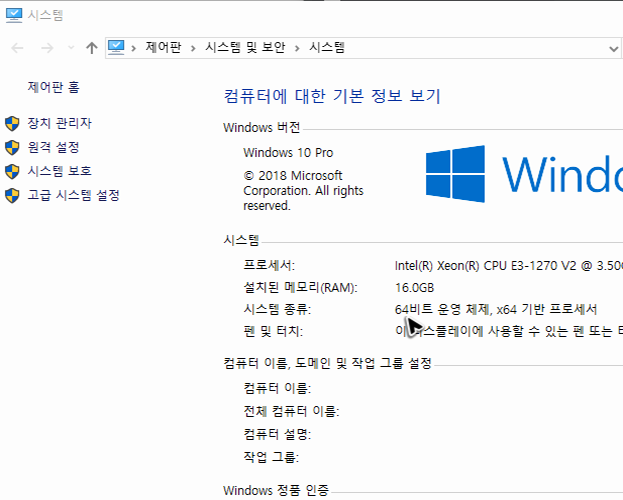Click the Windows logo image
This screenshot has width=623, height=500.
point(455,174)
